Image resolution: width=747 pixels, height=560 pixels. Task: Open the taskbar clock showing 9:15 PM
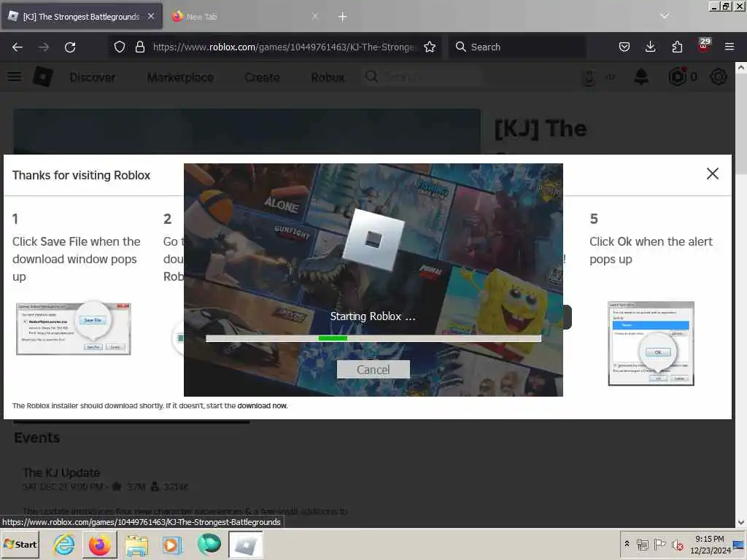click(710, 544)
